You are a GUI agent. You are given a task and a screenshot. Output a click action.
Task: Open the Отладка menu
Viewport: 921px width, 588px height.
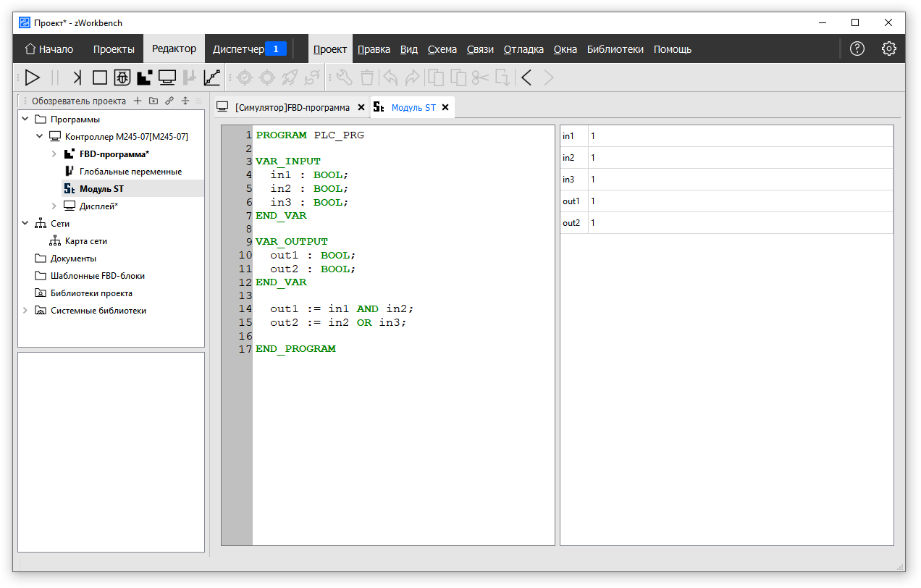point(523,50)
